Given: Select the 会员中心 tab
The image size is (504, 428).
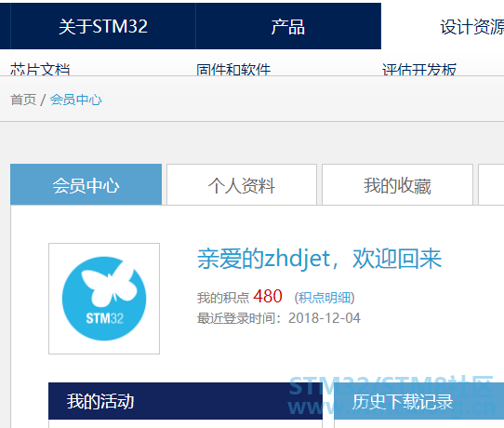Looking at the screenshot, I should (86, 184).
